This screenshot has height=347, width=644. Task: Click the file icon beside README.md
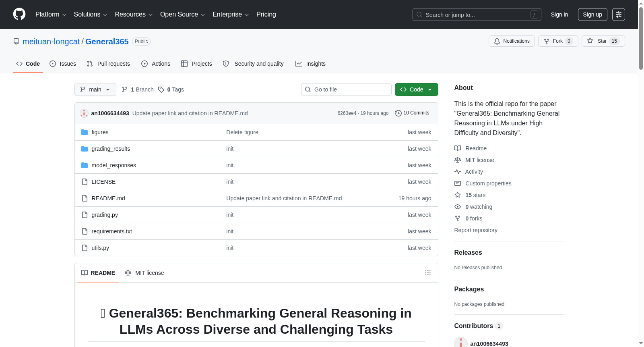tap(85, 198)
